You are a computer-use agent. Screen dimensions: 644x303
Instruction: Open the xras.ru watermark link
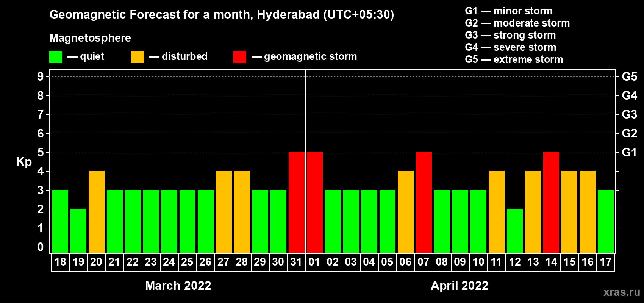click(622, 292)
